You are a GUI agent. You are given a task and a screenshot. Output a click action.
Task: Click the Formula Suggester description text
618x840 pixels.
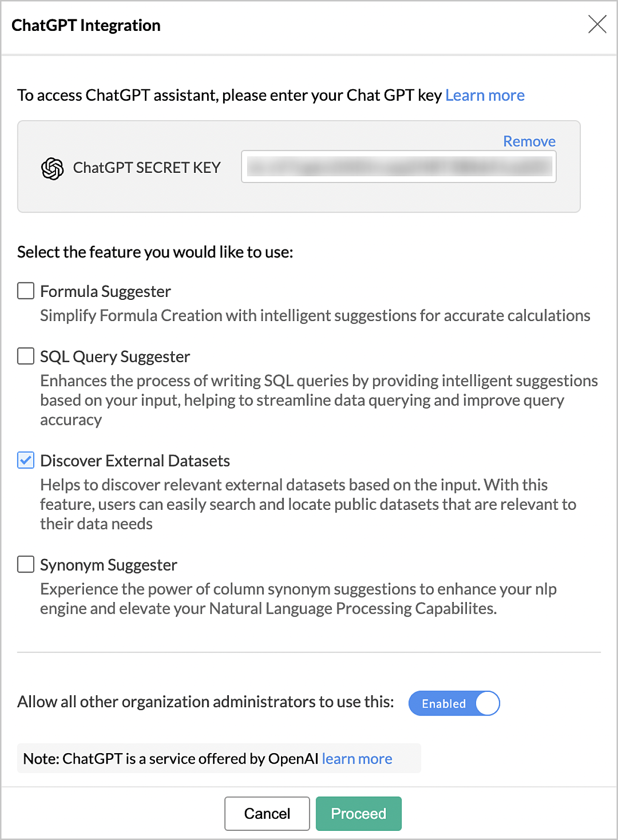pos(315,316)
